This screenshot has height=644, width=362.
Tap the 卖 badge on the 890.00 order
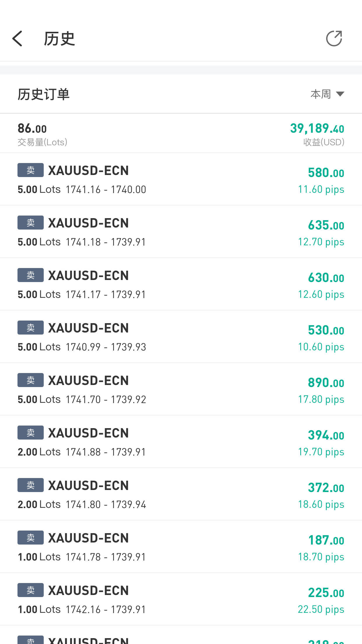coord(30,380)
